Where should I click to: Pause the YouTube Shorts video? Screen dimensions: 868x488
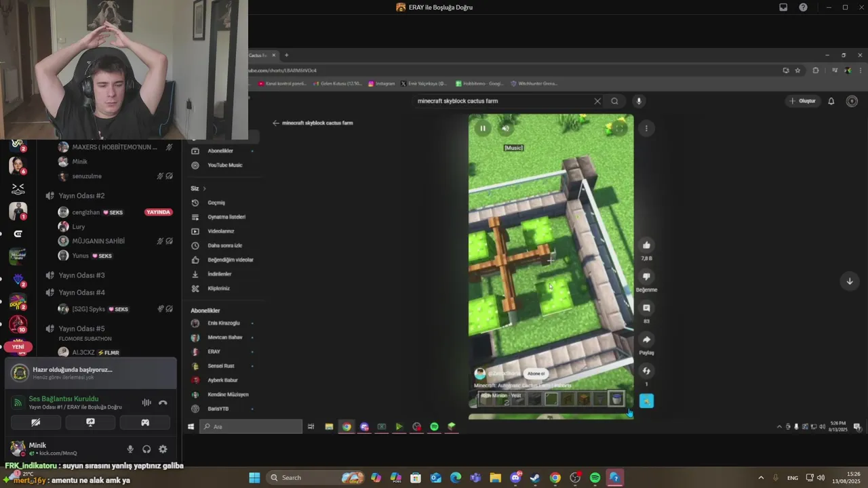click(483, 128)
